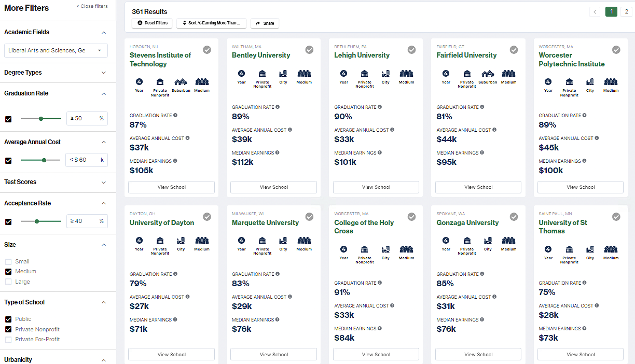Select the compare checkmark on Stevens Institute card
Image resolution: width=635 pixels, height=364 pixels.
207,50
